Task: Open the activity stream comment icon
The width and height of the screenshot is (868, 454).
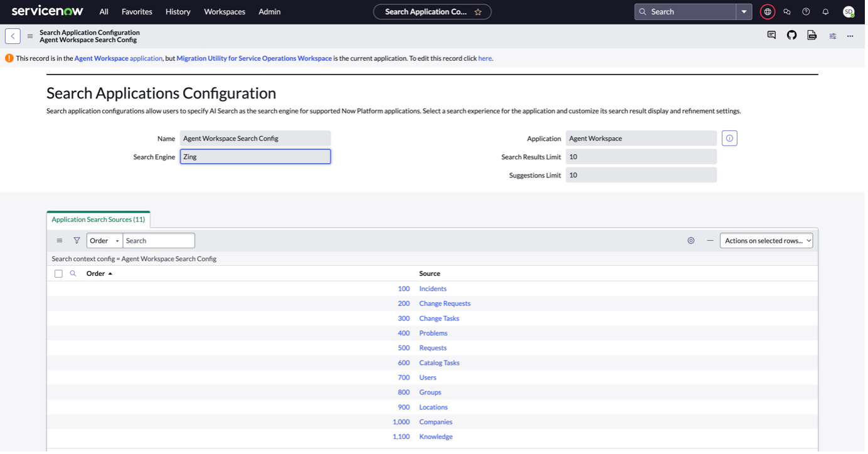Action: (775, 36)
